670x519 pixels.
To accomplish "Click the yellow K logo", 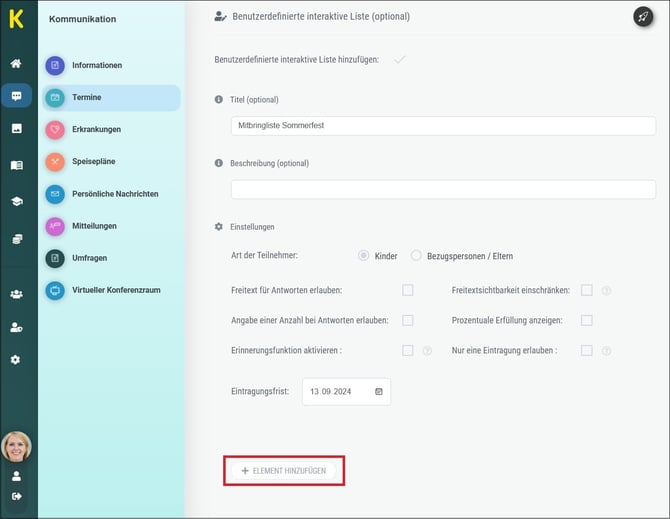I will click(x=16, y=19).
